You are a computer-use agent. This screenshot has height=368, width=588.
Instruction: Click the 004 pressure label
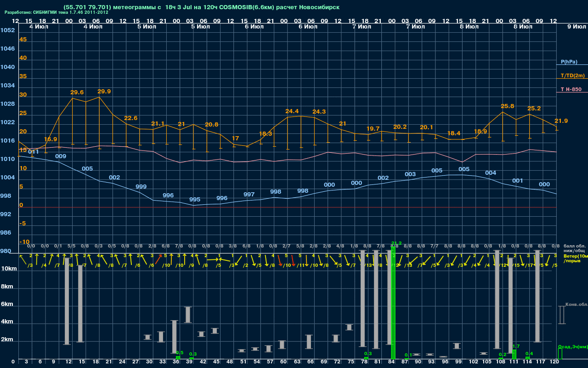(x=491, y=173)
